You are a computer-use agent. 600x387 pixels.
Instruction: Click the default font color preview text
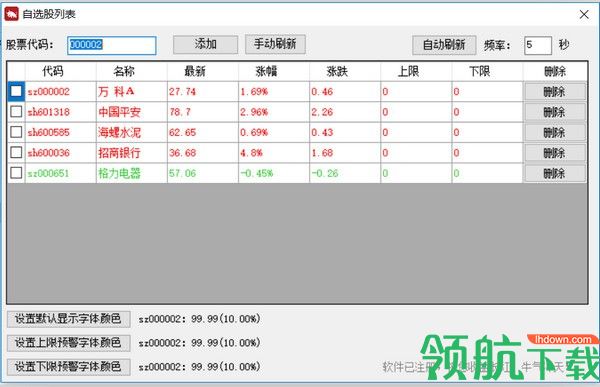199,318
